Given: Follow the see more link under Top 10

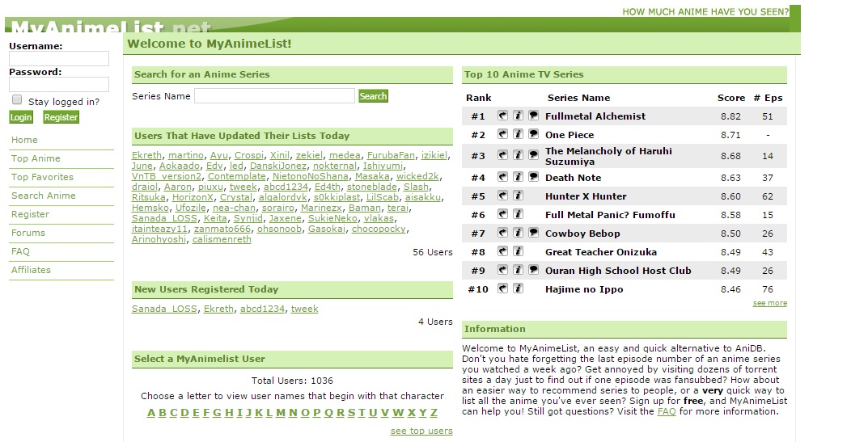Looking at the screenshot, I should 769,303.
